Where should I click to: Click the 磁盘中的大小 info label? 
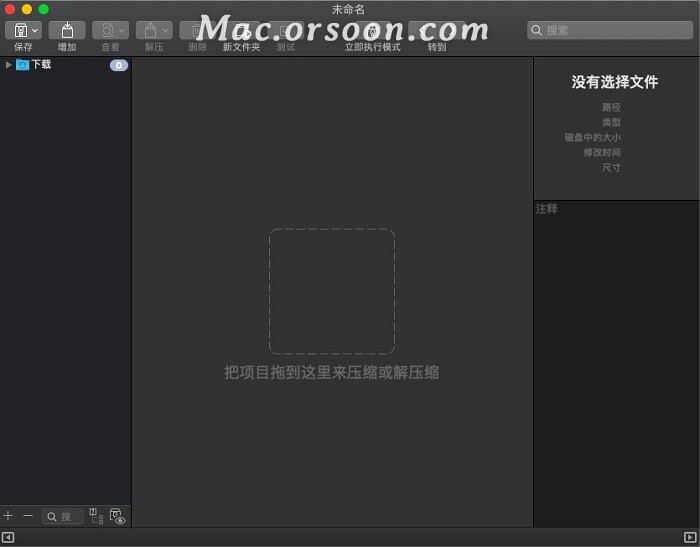point(592,138)
